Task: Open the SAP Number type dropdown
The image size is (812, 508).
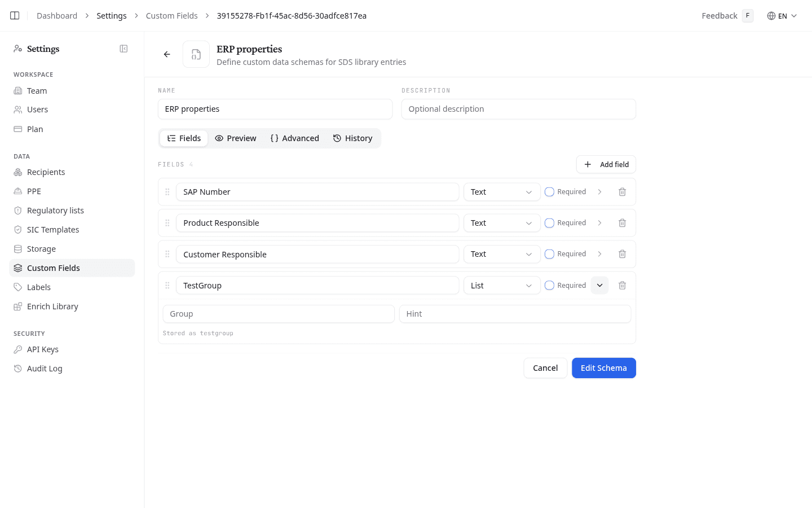Action: [x=502, y=192]
